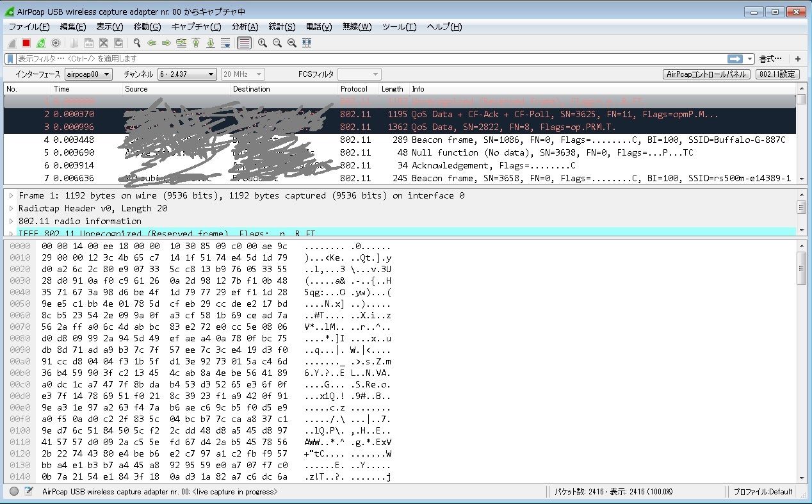Click the reload capture file icon
Screen dimensions: 812x504
pos(118,43)
